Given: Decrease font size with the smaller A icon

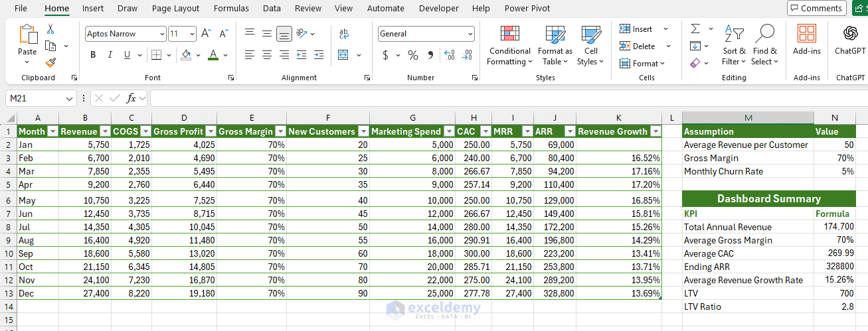Looking at the screenshot, I should (224, 34).
